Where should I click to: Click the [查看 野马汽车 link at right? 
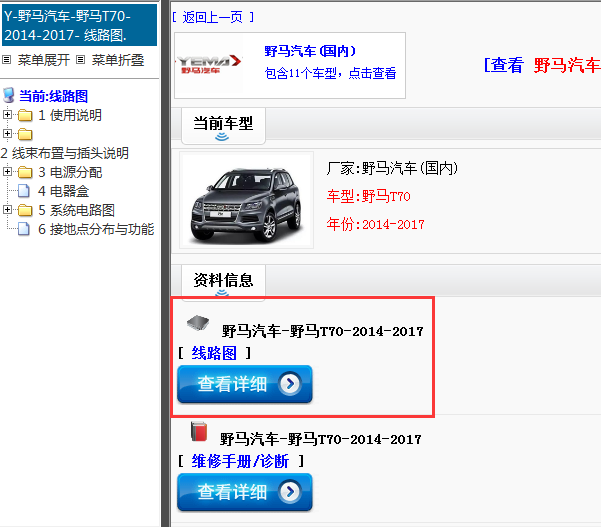coord(542,65)
